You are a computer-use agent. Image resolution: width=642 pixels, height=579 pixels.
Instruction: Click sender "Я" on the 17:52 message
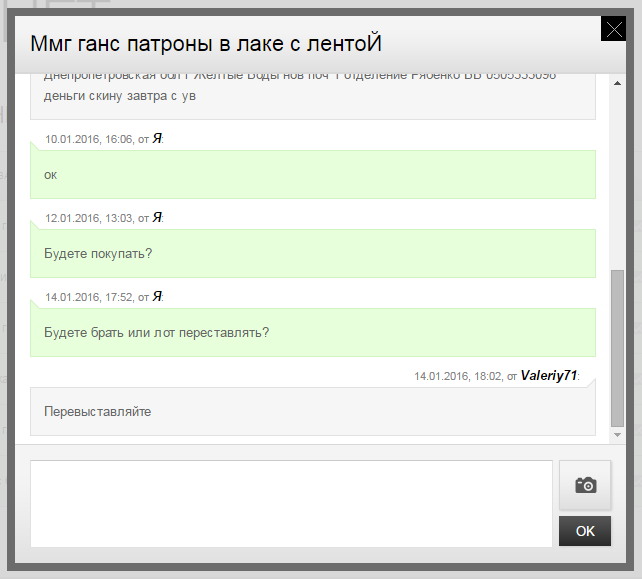(157, 297)
